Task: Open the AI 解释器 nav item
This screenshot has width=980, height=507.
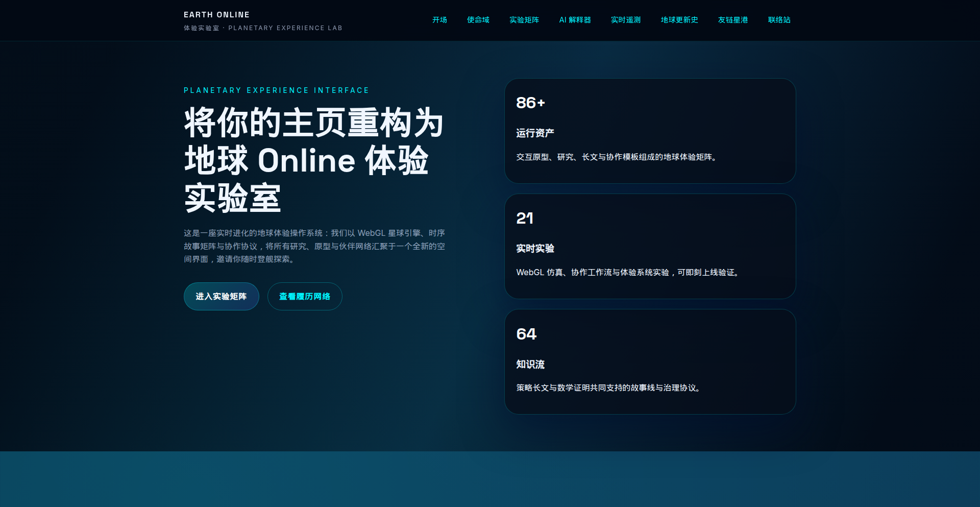Action: pyautogui.click(x=575, y=20)
